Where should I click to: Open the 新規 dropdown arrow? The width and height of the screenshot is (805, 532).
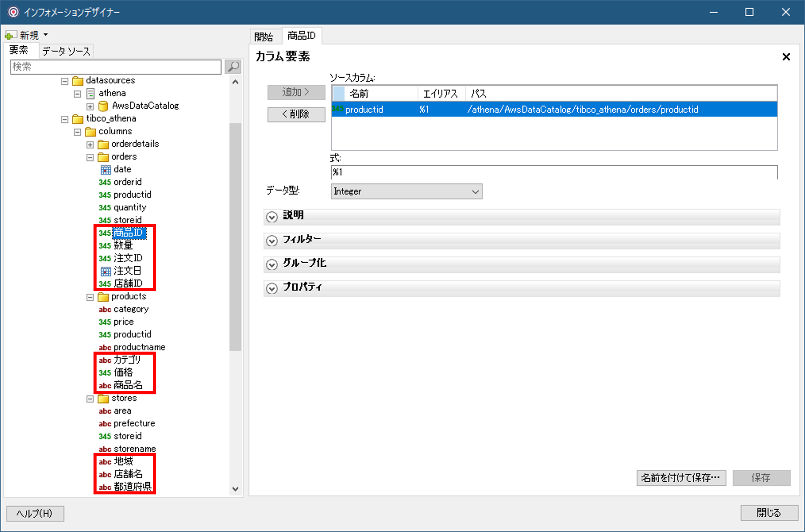[46, 35]
